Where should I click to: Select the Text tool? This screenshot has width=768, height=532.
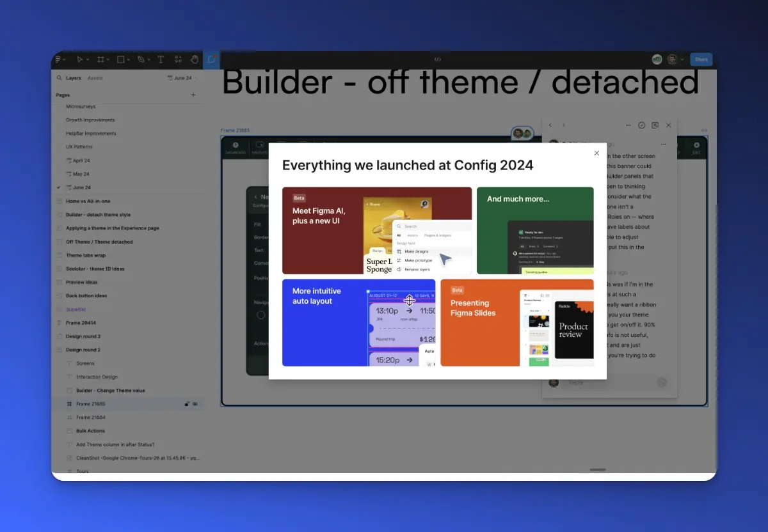pyautogui.click(x=161, y=59)
